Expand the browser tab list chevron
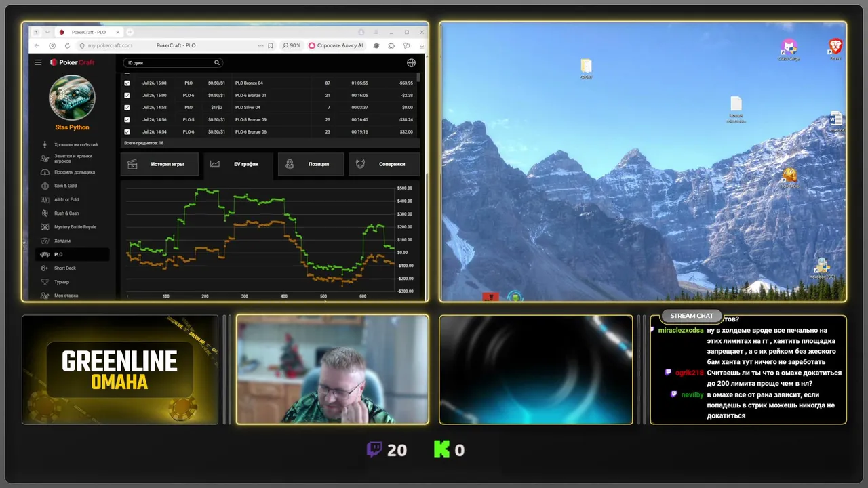 click(x=47, y=32)
